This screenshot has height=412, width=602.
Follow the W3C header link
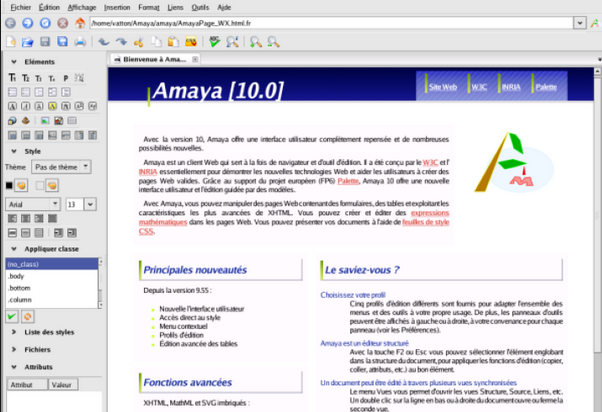coord(479,87)
